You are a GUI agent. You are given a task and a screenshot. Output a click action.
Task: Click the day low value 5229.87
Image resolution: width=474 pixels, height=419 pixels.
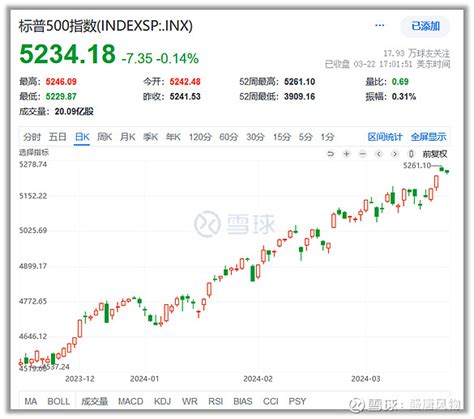click(61, 97)
